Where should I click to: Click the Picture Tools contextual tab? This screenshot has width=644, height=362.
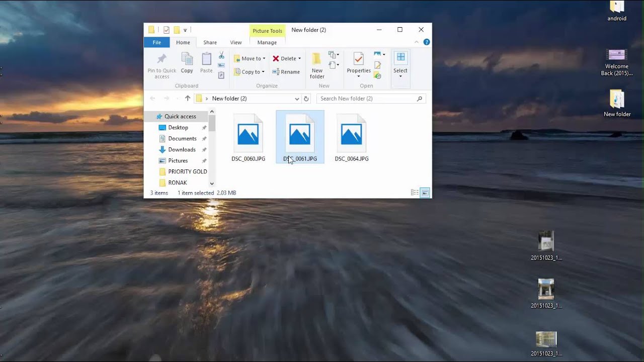[267, 31]
